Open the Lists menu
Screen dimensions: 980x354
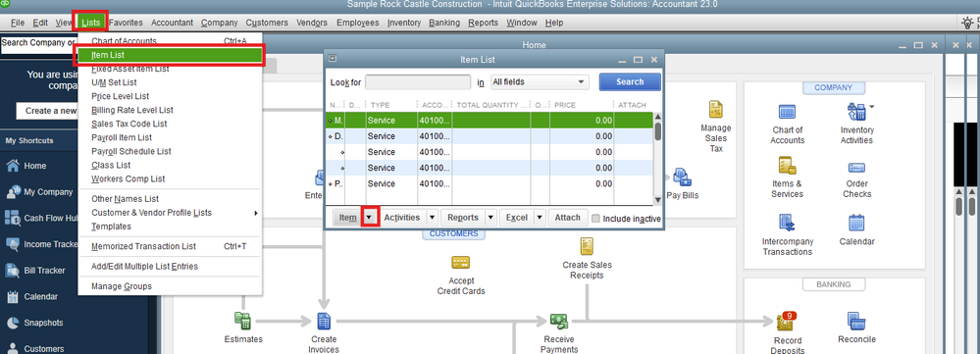pos(90,23)
